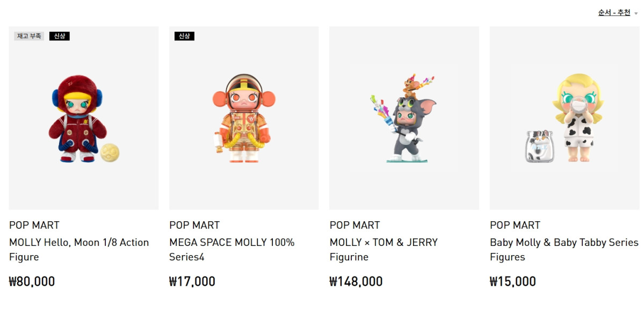This screenshot has height=312, width=644.
Task: Click the dropdown arrow beside the sort label
Action: pyautogui.click(x=636, y=13)
